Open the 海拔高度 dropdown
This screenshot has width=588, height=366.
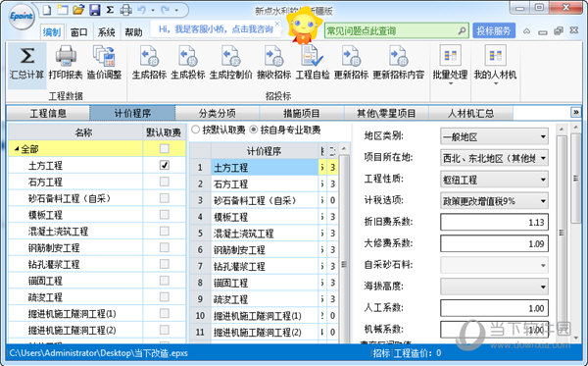(x=494, y=287)
